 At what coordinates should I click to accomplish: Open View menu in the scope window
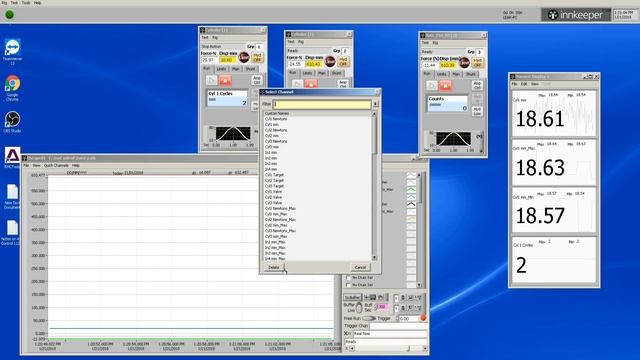36,165
